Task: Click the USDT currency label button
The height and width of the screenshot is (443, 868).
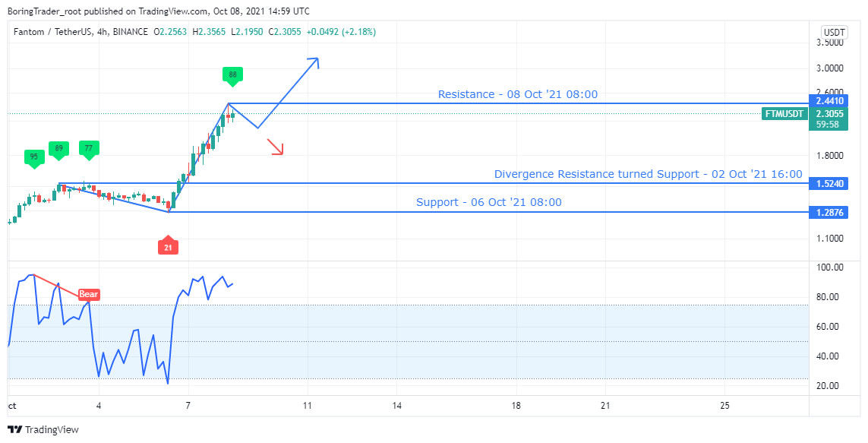Action: click(x=834, y=32)
